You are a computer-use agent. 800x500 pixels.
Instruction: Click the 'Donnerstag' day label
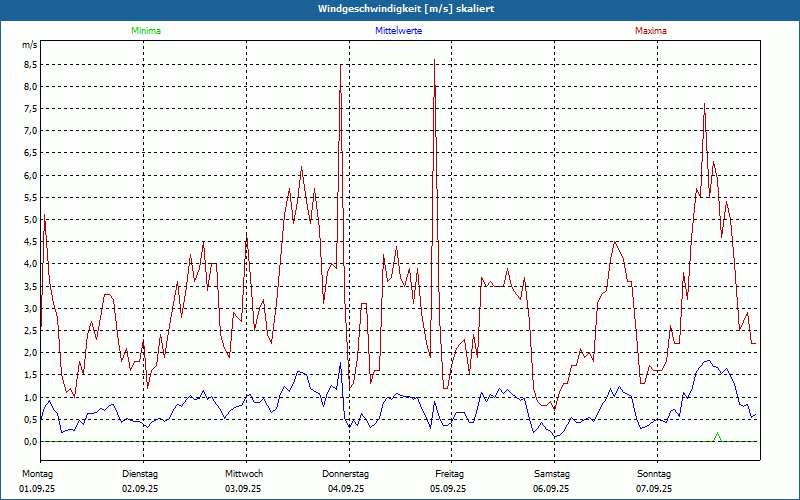[345, 474]
